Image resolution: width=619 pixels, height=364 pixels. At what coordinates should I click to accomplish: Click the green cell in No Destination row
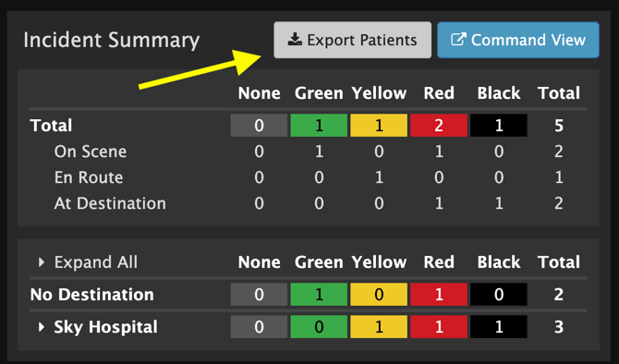[319, 295]
